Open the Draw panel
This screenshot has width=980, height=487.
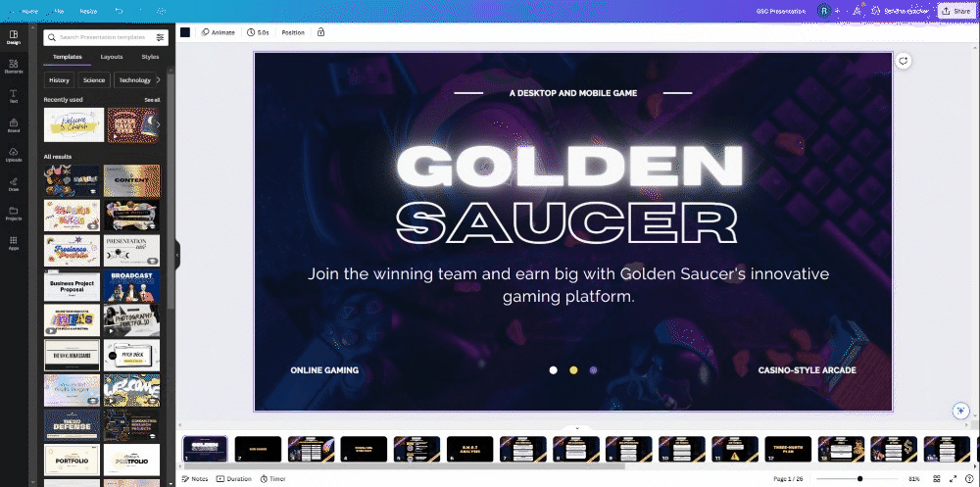pos(13,184)
